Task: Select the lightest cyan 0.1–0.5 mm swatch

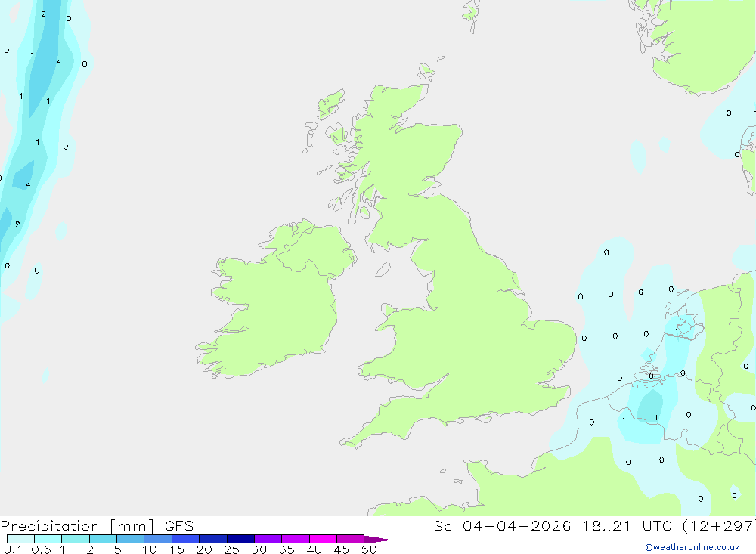Action: (x=20, y=539)
